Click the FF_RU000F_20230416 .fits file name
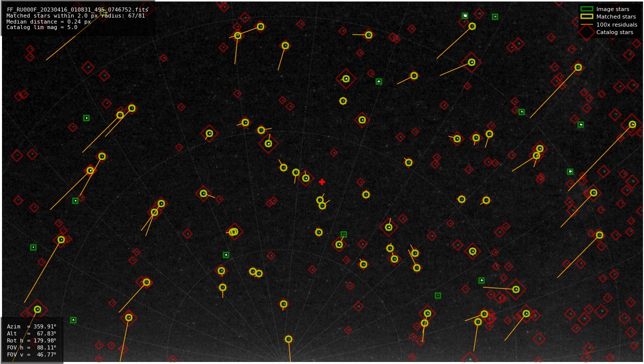 [x=78, y=10]
